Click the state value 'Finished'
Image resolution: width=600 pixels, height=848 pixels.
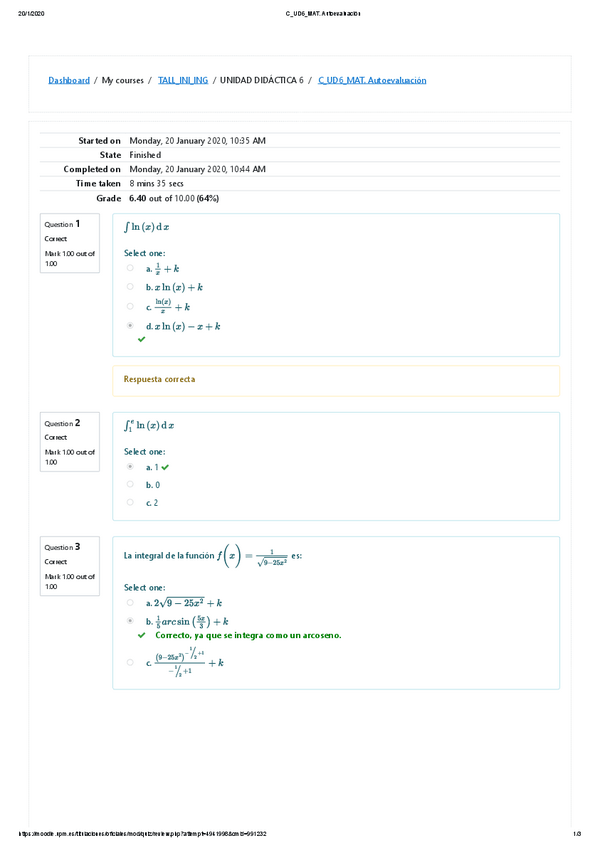click(145, 155)
